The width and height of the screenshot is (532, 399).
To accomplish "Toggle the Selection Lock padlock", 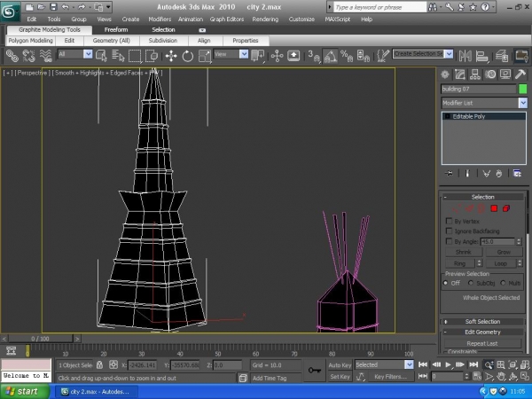I will [x=99, y=365].
